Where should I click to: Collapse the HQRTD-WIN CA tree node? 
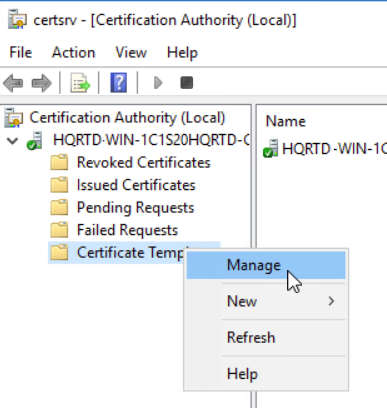(x=13, y=140)
